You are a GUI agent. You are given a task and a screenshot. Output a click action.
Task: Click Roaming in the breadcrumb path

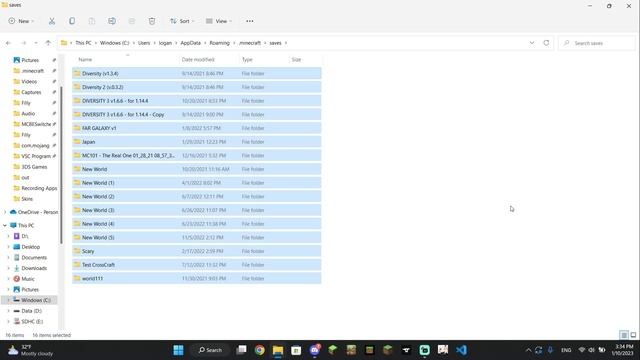click(x=220, y=43)
